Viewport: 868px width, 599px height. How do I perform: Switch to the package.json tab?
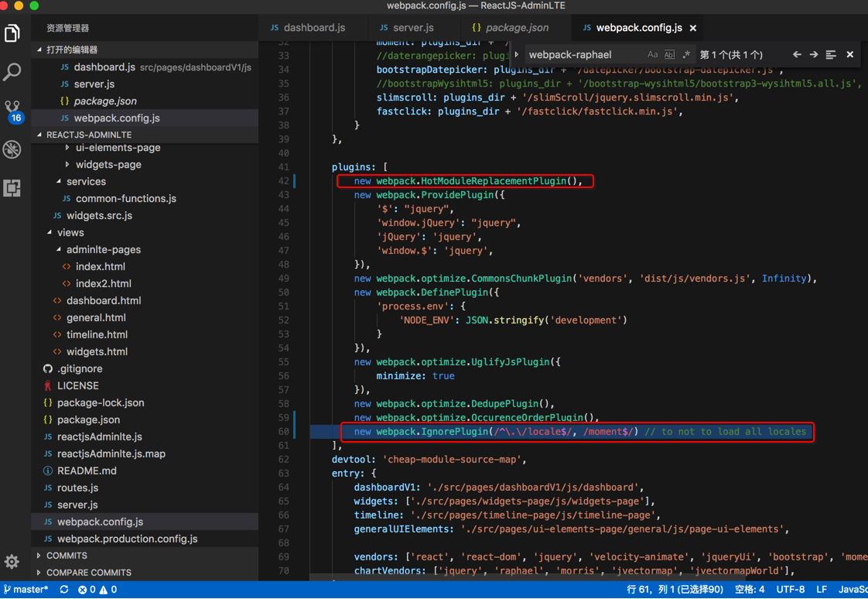[511, 28]
